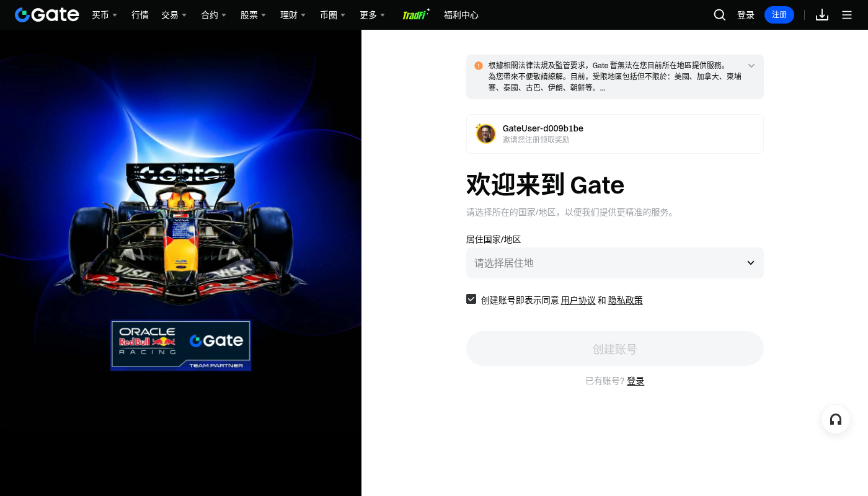
Task: Click the 登录 link below 已有账号
Action: pos(635,381)
